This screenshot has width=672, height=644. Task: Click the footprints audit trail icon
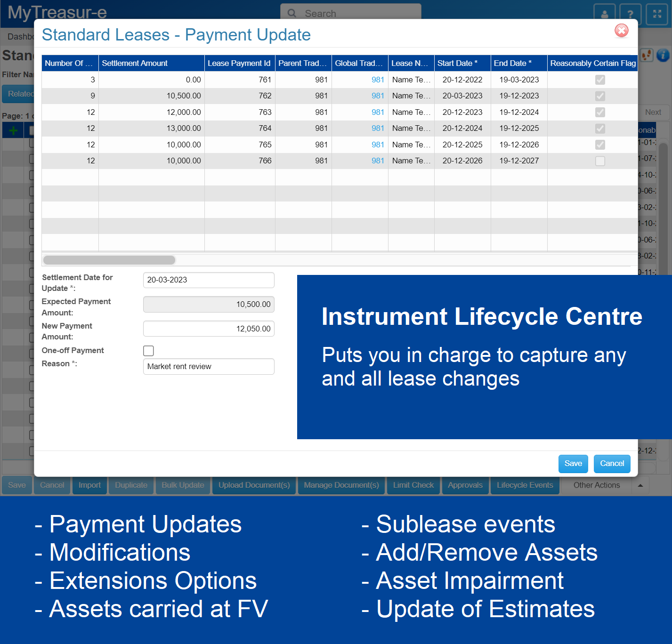point(647,55)
